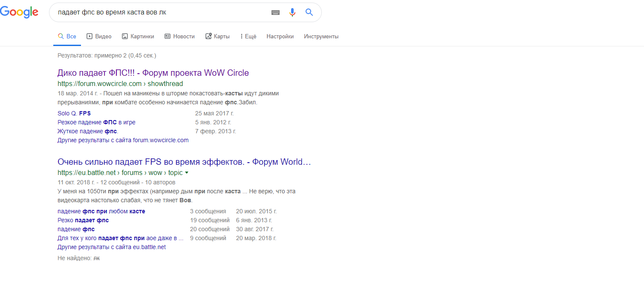Expand dropdown arrow next to eu.battle.net URL
The image size is (644, 281).
(187, 173)
